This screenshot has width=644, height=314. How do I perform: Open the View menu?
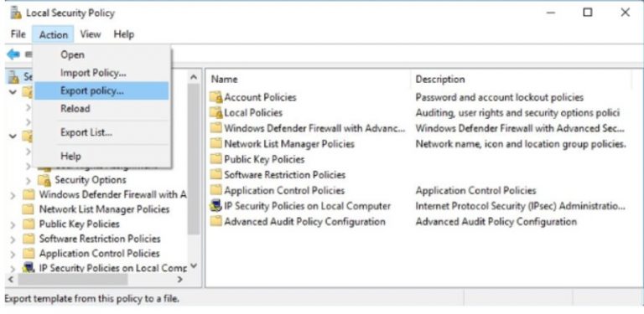point(91,34)
